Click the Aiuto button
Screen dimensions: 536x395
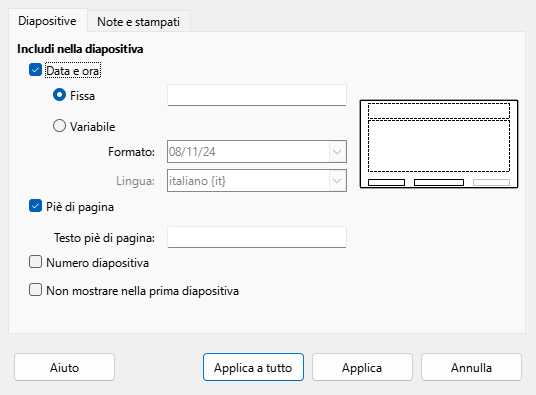point(64,367)
